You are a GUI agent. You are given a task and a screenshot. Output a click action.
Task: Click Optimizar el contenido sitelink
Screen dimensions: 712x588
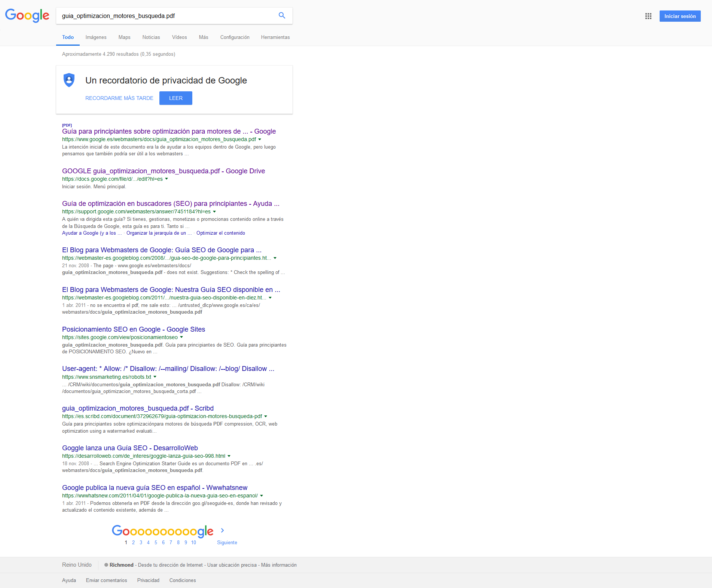[x=221, y=233]
